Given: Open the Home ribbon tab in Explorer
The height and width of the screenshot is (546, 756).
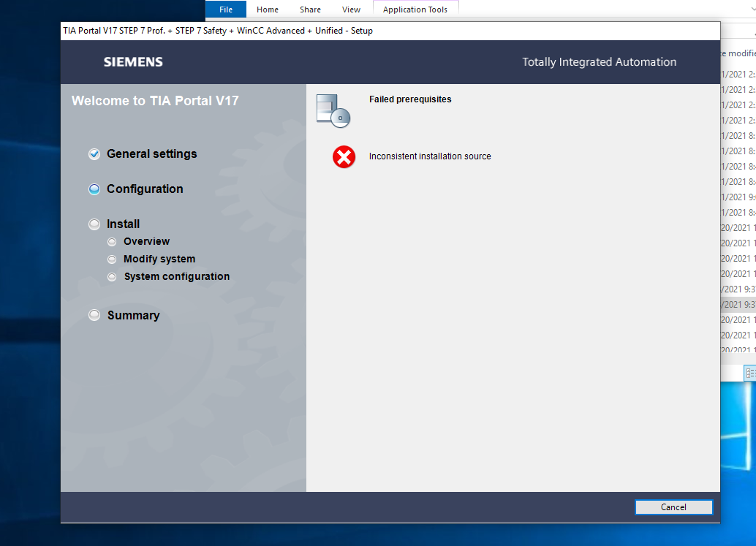Looking at the screenshot, I should pyautogui.click(x=267, y=10).
